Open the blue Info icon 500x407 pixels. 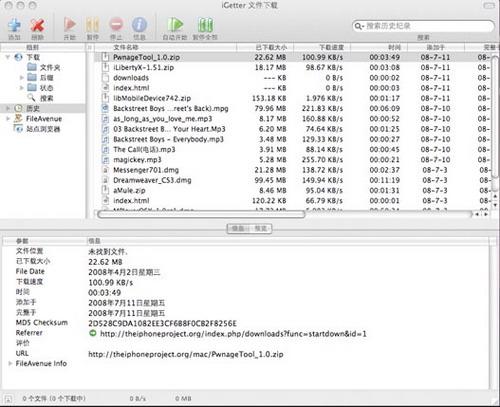139,25
